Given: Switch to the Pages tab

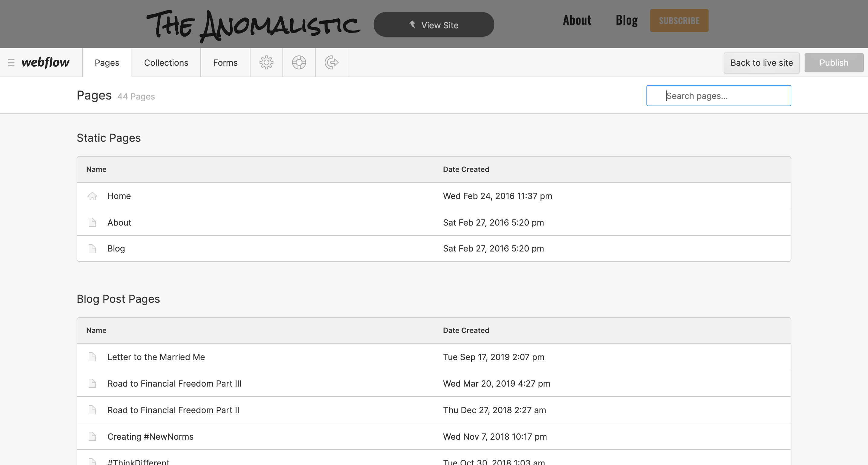Looking at the screenshot, I should tap(107, 63).
